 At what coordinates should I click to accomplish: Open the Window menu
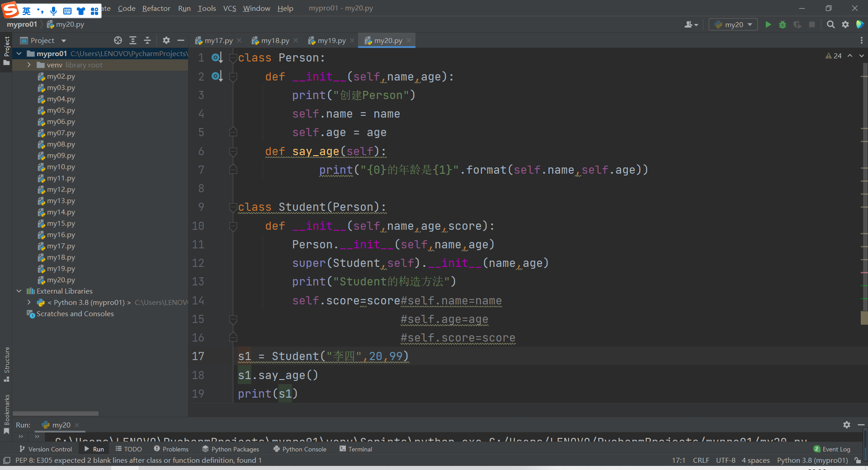coord(256,8)
